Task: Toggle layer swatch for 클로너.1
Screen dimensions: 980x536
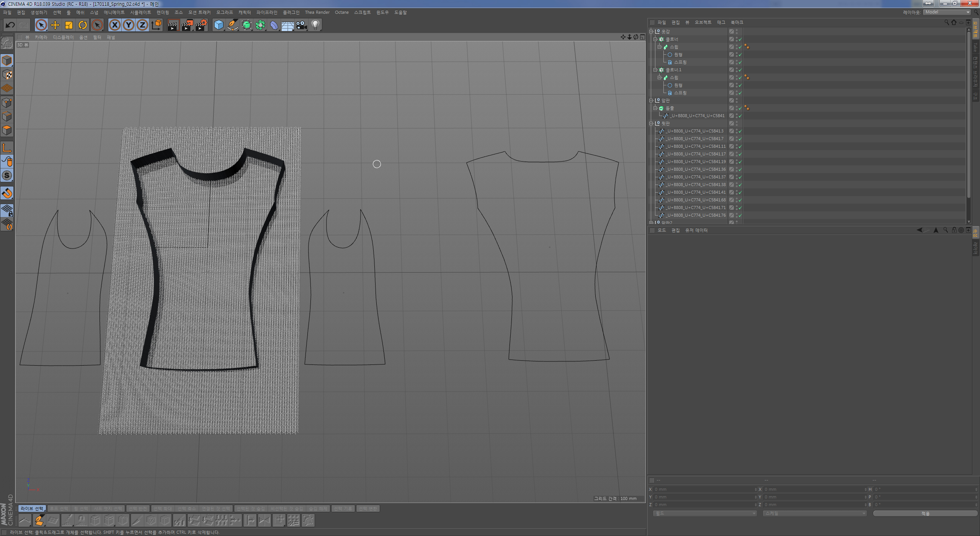Action: pos(731,70)
